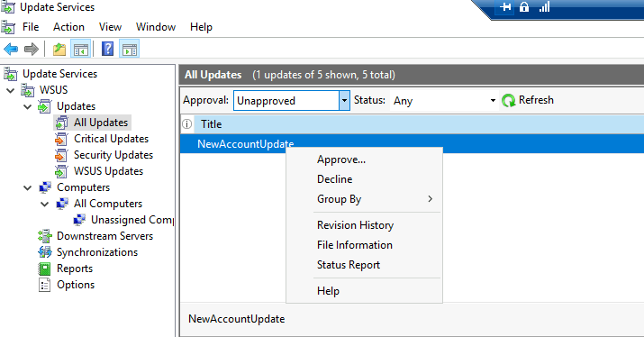Click the Up One Level folder icon
This screenshot has height=337, width=644.
tap(59, 50)
